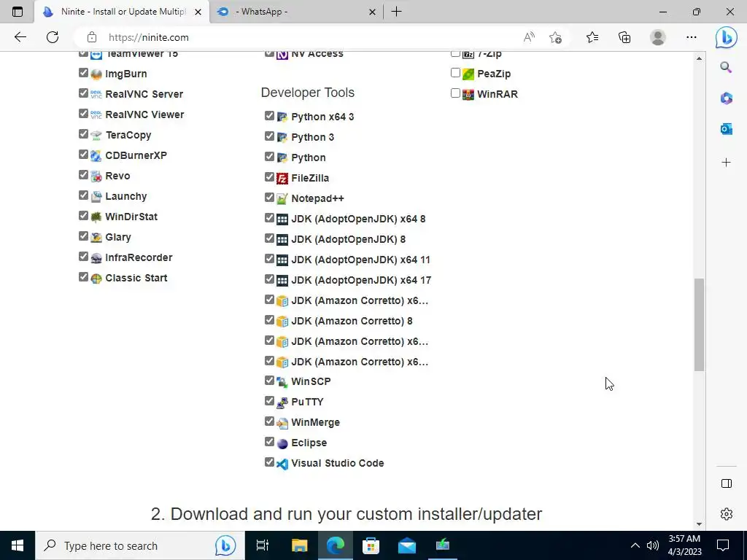Image resolution: width=747 pixels, height=560 pixels.
Task: Click the WinSCP icon
Action: pos(282,382)
